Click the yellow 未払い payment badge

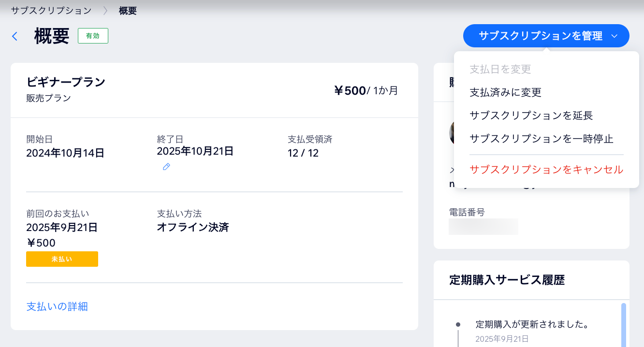coord(62,259)
